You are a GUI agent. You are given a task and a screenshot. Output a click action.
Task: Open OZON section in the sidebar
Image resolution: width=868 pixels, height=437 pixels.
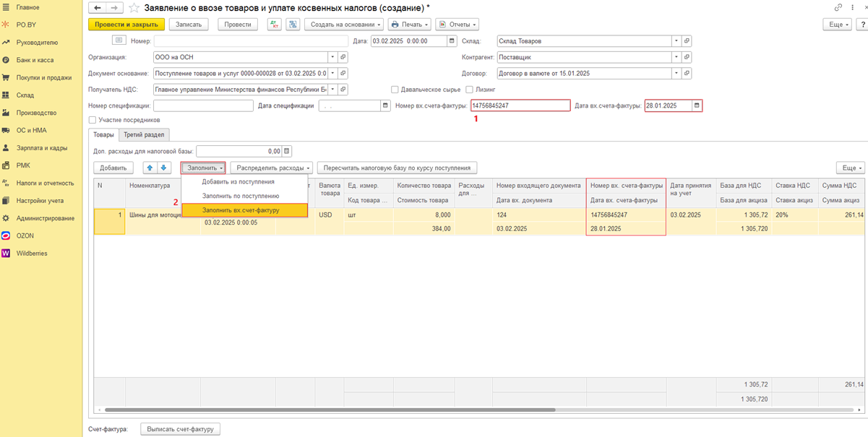[x=25, y=235]
